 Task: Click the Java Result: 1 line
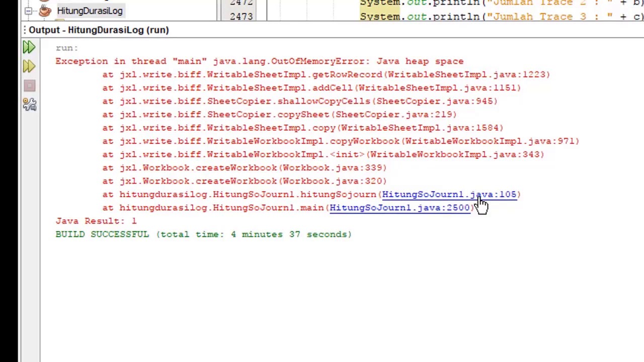point(96,221)
